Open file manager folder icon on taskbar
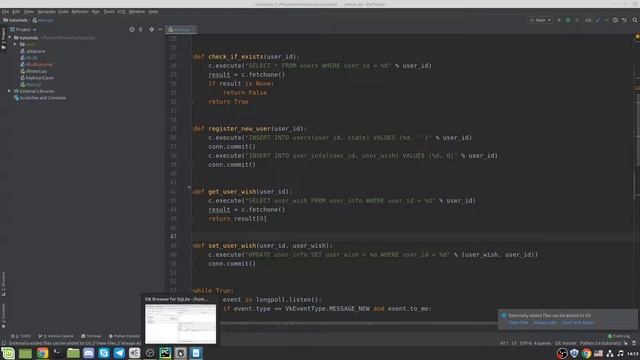 click(x=73, y=353)
